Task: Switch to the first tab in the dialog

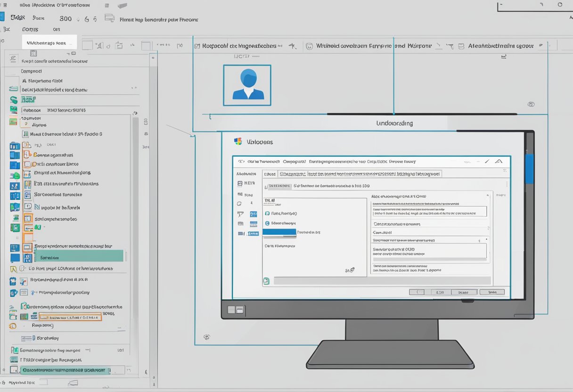Action: 269,174
